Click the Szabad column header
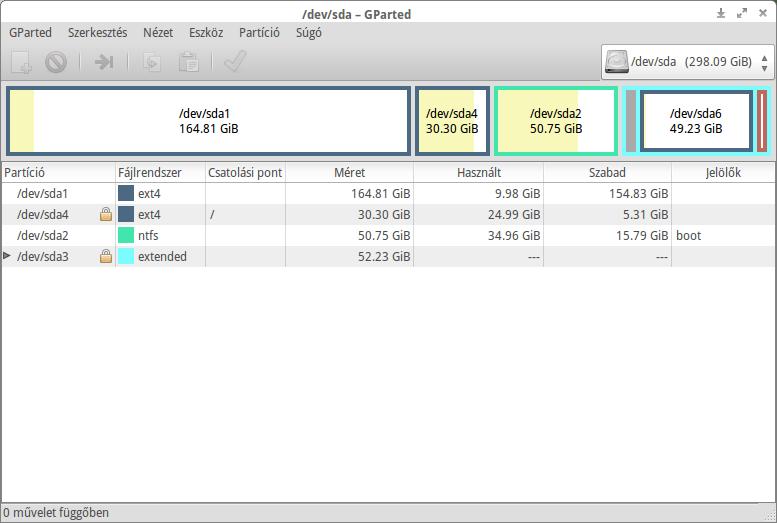The image size is (777, 523). [x=608, y=173]
